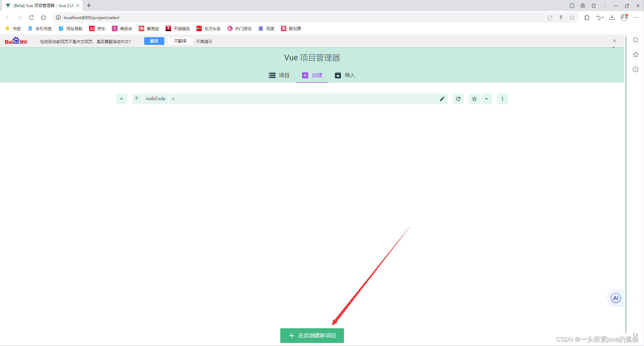Click the sidebar history clock icon
Screen dimensions: 644x346
tap(636, 69)
